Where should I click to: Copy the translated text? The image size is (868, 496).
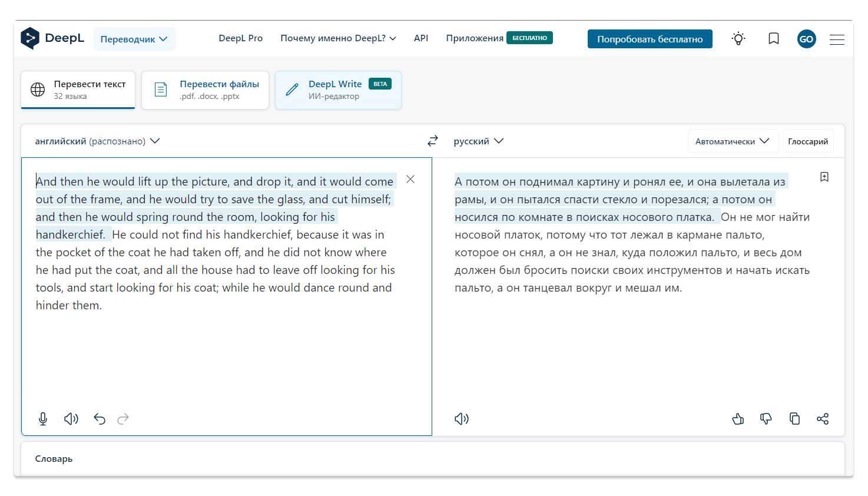click(794, 419)
